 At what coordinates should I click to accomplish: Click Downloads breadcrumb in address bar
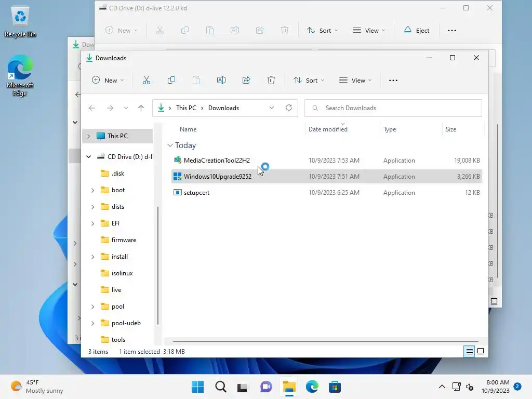point(223,108)
